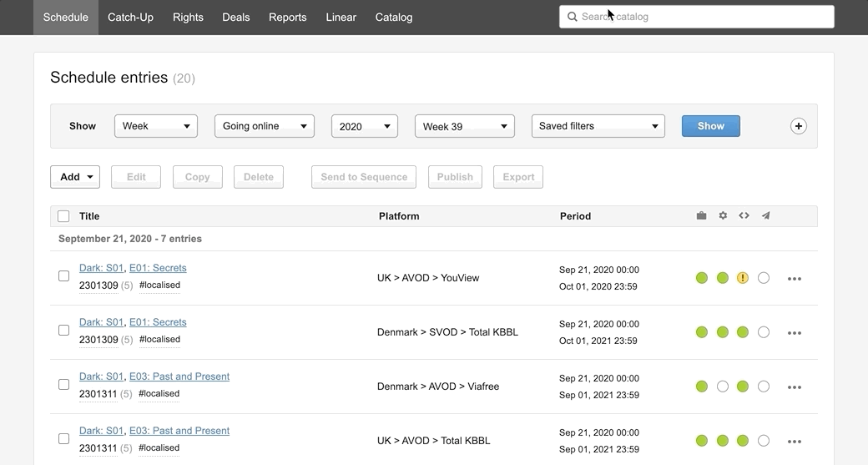Click the briefcase column header icon

click(701, 215)
